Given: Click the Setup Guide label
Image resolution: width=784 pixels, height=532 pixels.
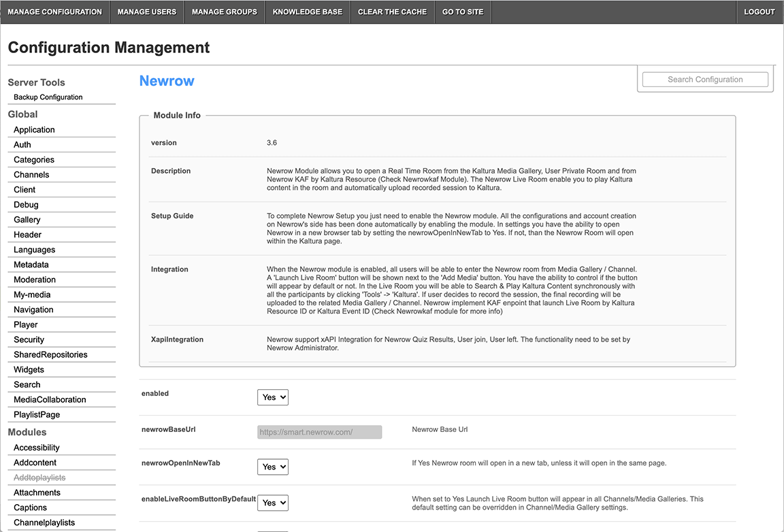Looking at the screenshot, I should (172, 216).
